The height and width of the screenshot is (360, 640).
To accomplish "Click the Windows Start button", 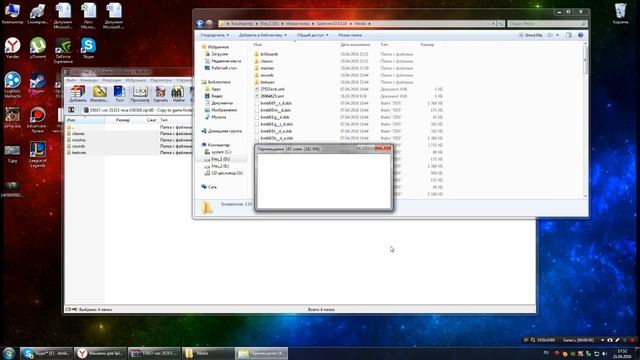I will [x=9, y=353].
